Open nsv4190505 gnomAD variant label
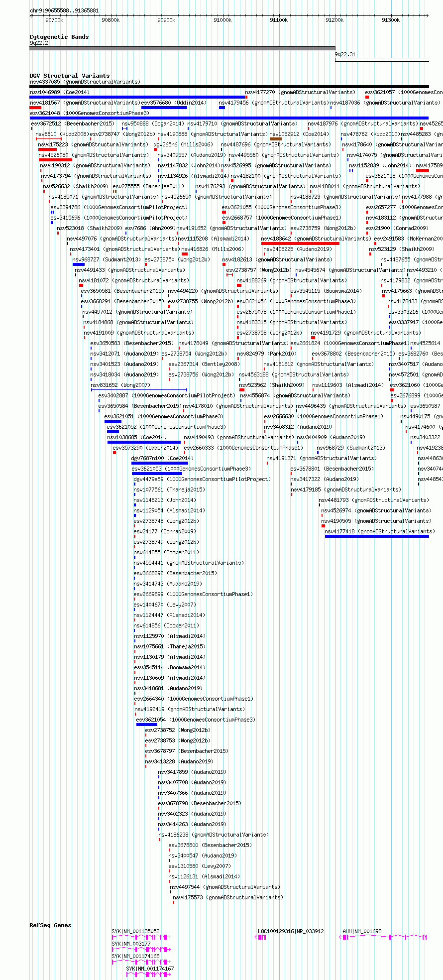Viewport: 443px width, 980px height. pyautogui.click(x=376, y=521)
